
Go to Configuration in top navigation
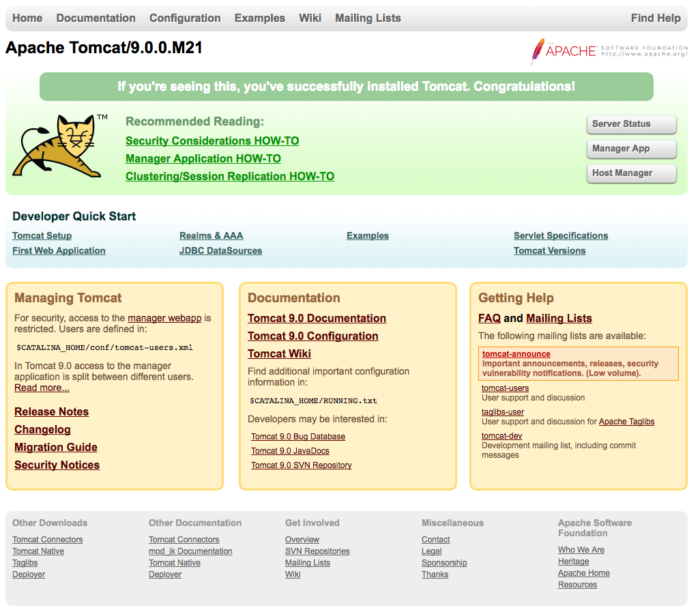pos(185,18)
